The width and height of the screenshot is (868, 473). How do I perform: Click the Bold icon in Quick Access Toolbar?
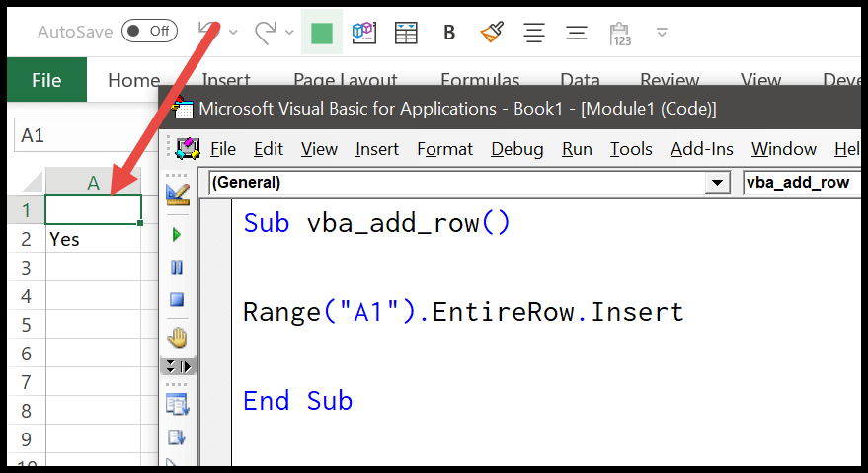449,33
